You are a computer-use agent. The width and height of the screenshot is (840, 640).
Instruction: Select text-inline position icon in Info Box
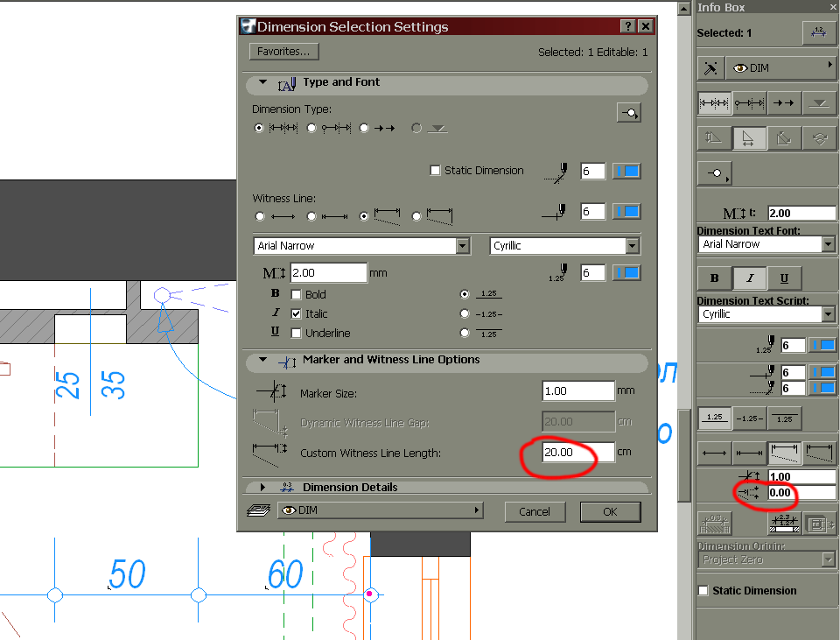(750, 418)
